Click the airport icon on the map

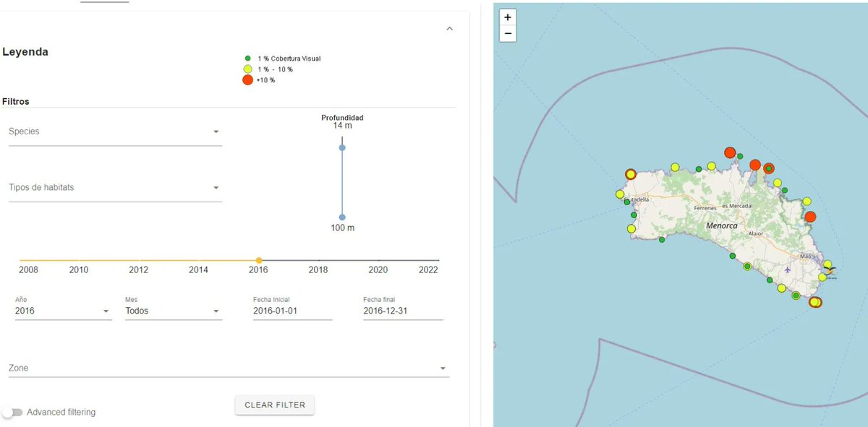point(787,269)
